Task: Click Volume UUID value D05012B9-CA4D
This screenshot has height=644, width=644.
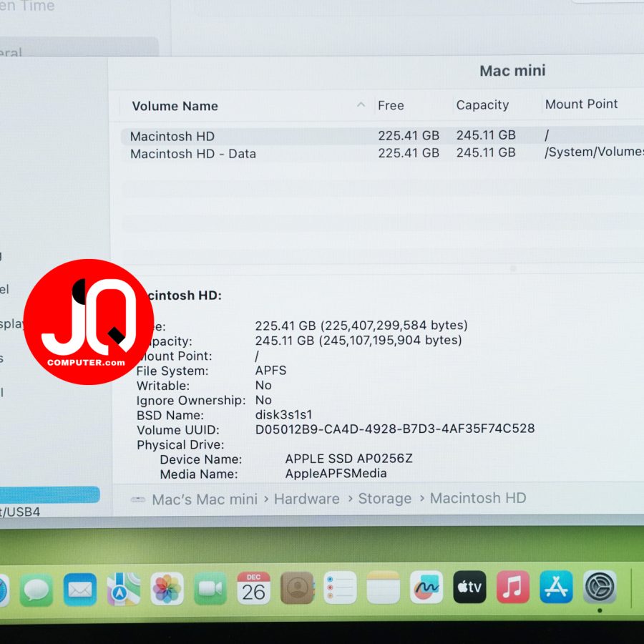Action: (395, 429)
